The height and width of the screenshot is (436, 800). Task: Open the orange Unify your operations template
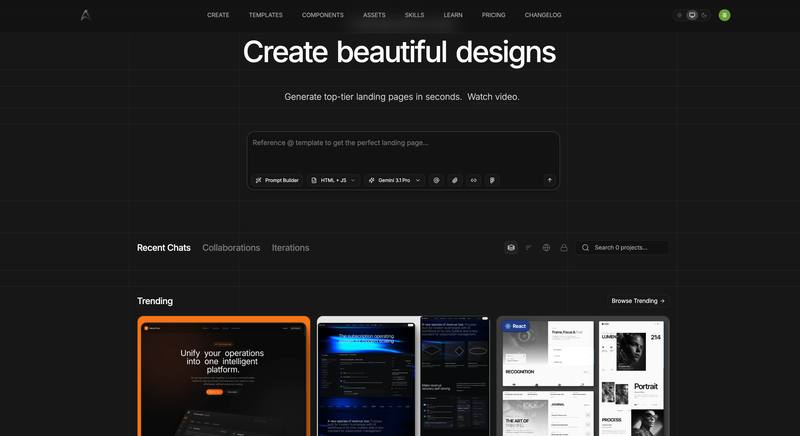point(223,376)
